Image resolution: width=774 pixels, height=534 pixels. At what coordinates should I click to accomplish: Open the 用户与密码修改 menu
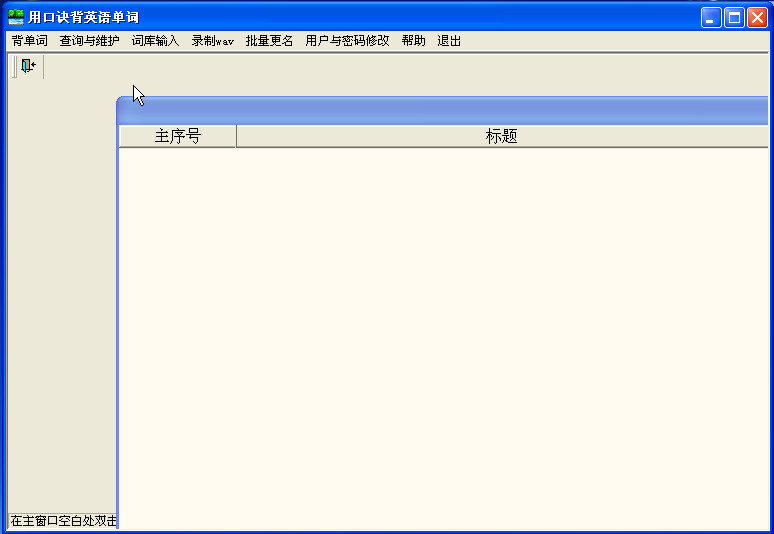(347, 41)
